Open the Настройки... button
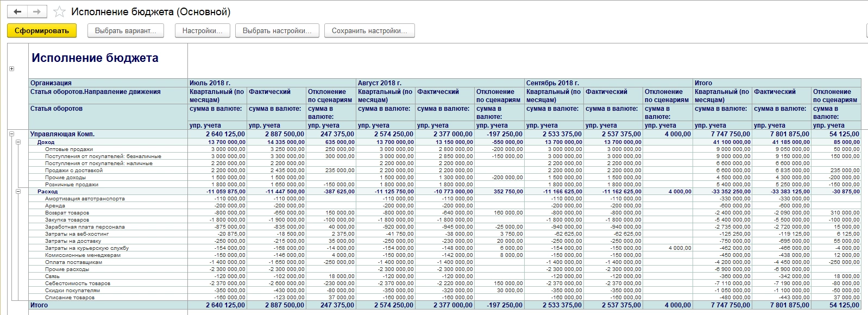 [x=202, y=31]
